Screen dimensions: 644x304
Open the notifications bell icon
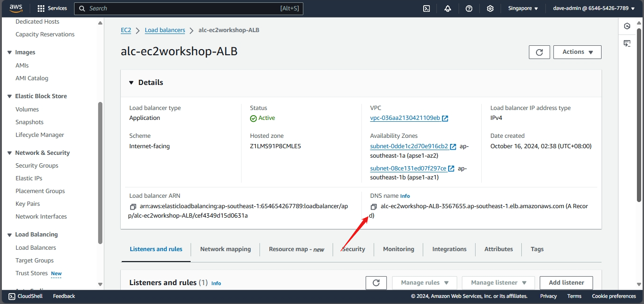[447, 8]
